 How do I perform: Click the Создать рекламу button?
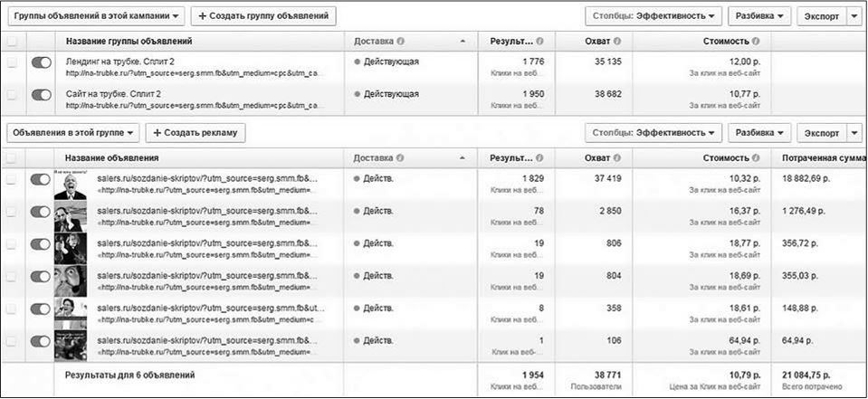coord(196,132)
